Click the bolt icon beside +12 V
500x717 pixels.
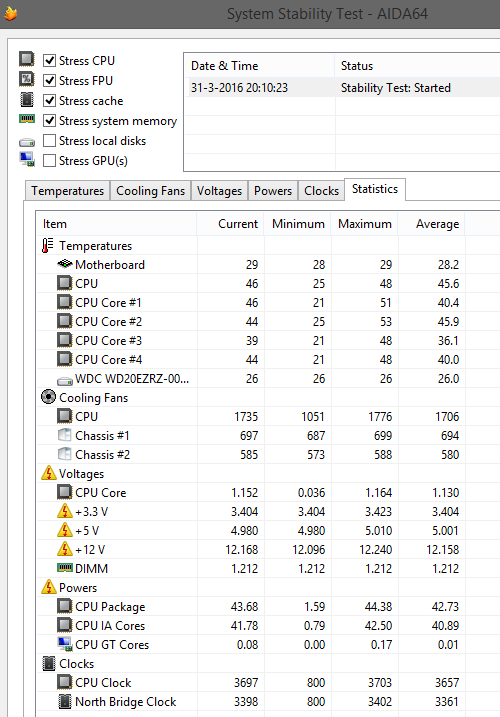(x=65, y=549)
